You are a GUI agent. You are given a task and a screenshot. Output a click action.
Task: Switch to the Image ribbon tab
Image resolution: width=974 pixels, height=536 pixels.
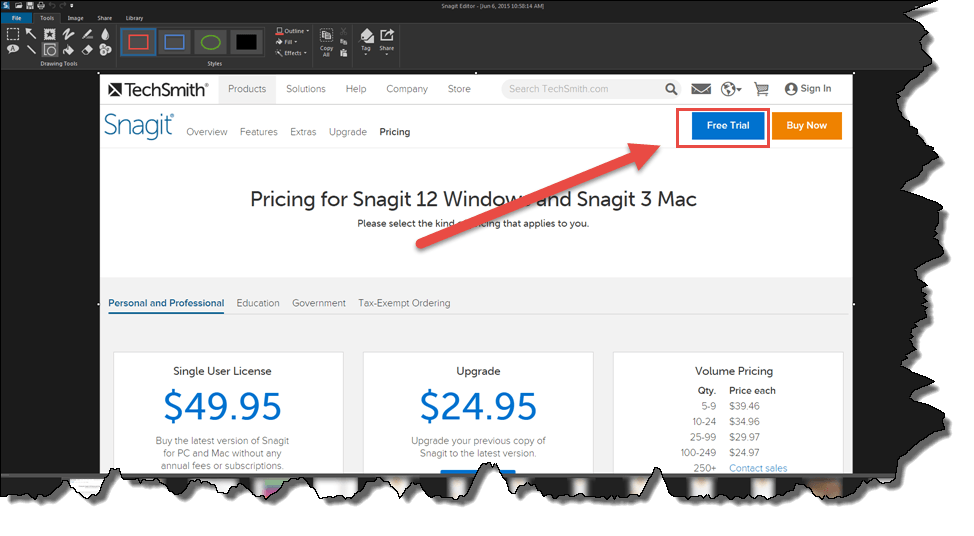pos(76,18)
